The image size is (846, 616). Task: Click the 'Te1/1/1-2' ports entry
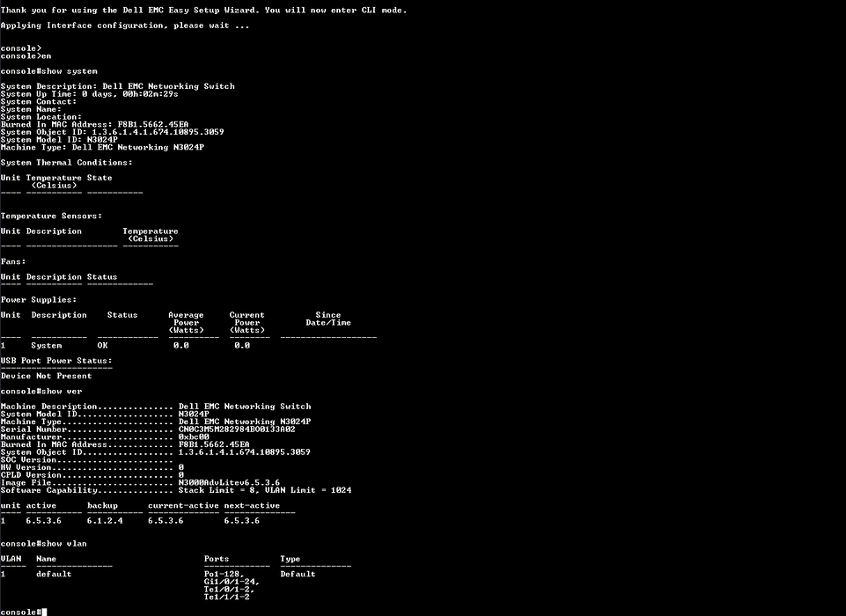(x=226, y=598)
